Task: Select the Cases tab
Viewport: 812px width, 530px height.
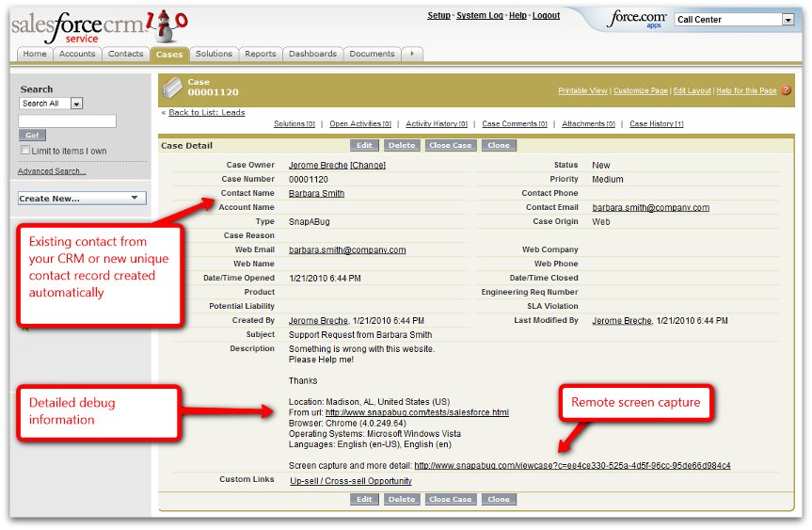Action: (x=168, y=54)
